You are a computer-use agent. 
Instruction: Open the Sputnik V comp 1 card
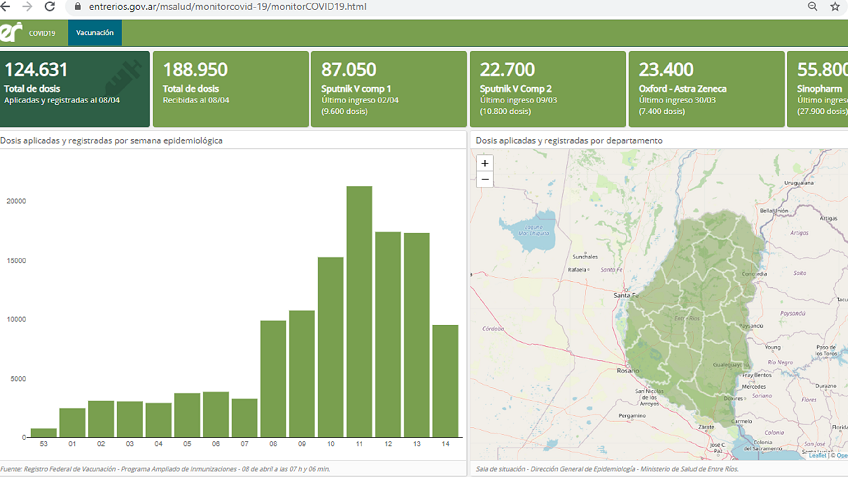[x=389, y=89]
